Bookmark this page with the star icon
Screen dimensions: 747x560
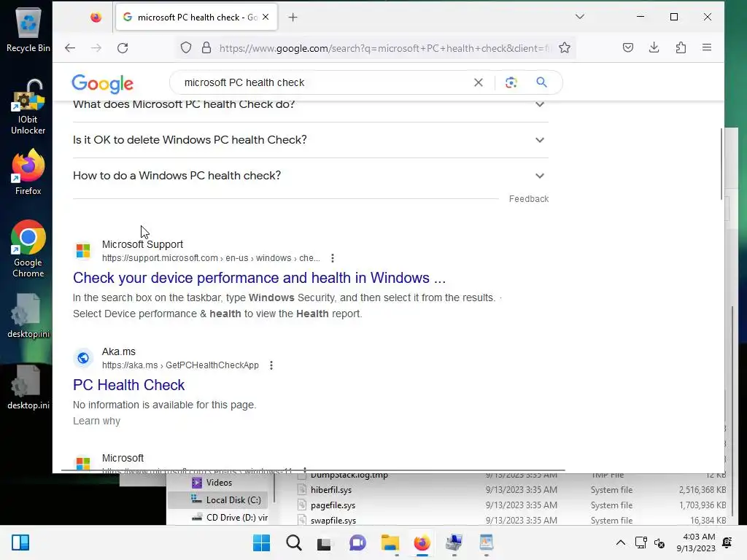(x=565, y=47)
